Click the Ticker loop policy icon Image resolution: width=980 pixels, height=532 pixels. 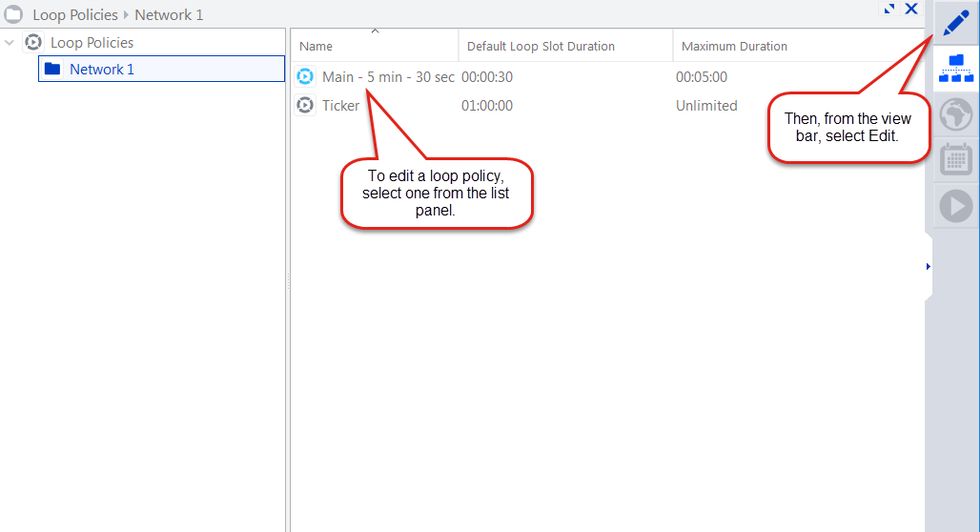305,106
